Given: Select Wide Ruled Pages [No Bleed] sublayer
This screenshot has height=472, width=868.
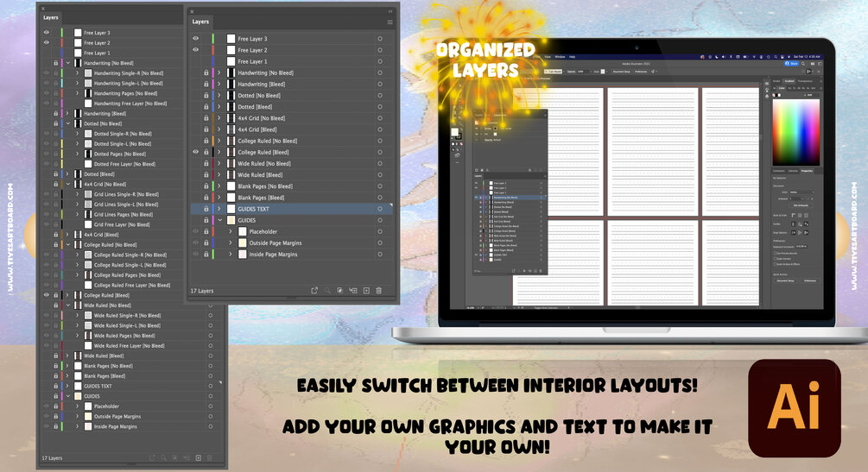Looking at the screenshot, I should [124, 336].
